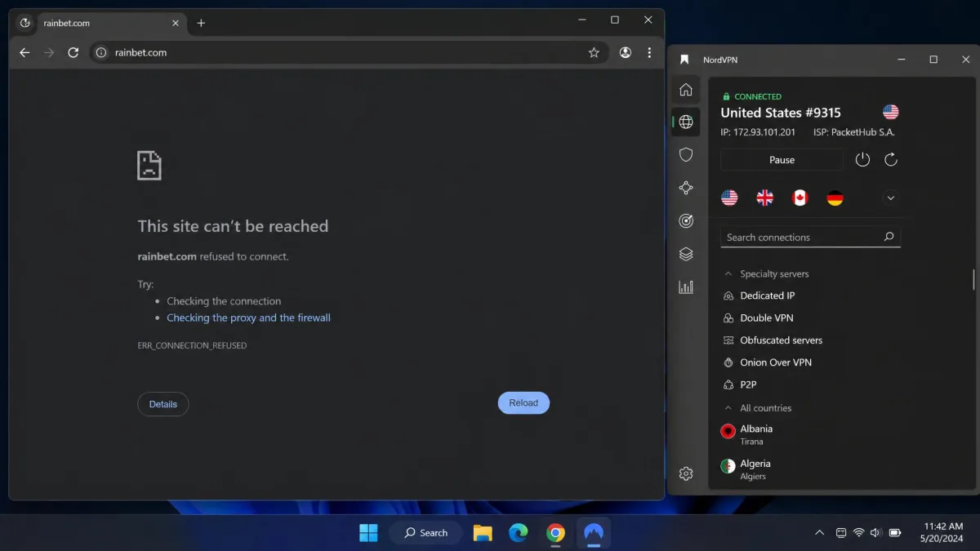The width and height of the screenshot is (980, 551).
Task: Click the Chrome address bar showing rainbet.com
Action: click(349, 52)
